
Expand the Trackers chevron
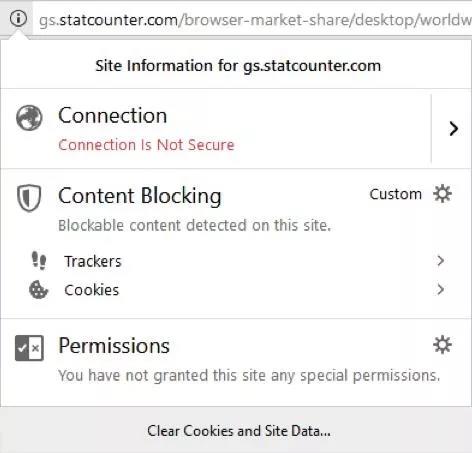[x=440, y=261]
